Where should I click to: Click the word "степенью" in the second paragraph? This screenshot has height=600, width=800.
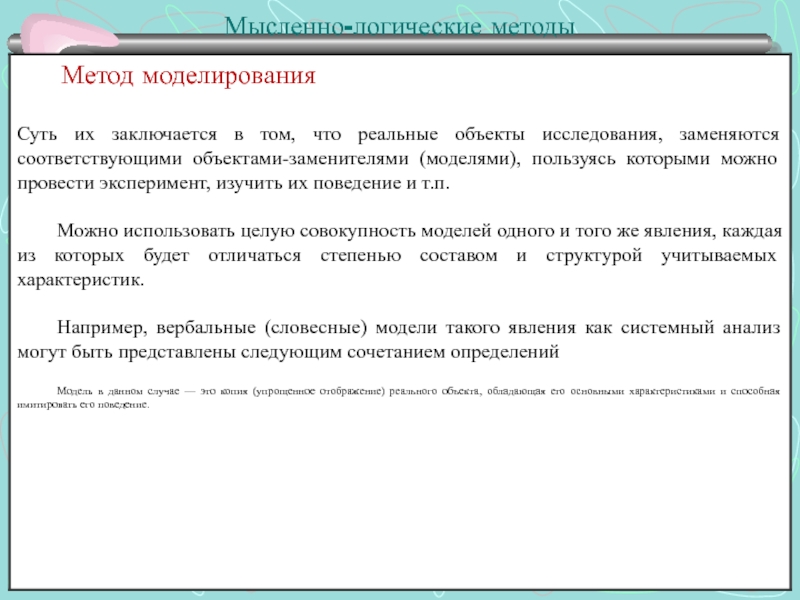tap(361, 256)
